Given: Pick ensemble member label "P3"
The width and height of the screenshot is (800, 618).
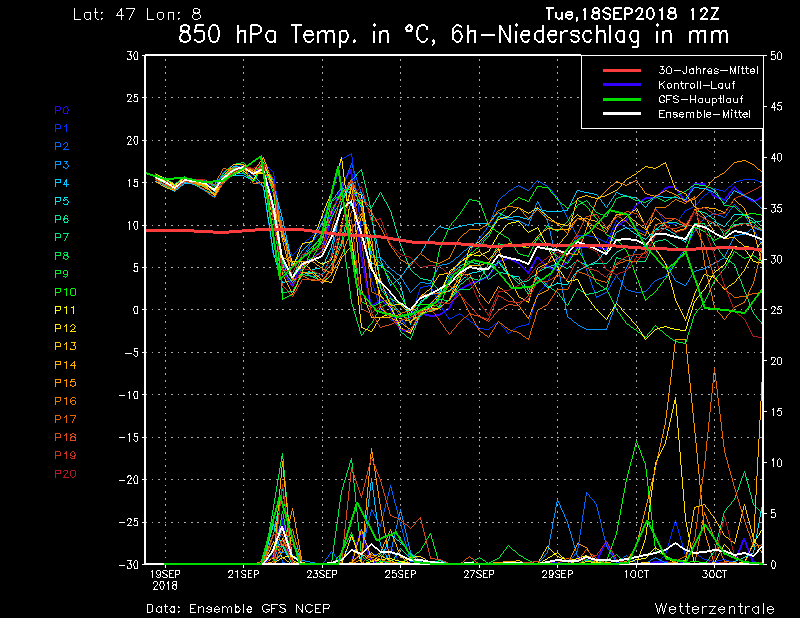Looking at the screenshot, I should click(62, 165).
